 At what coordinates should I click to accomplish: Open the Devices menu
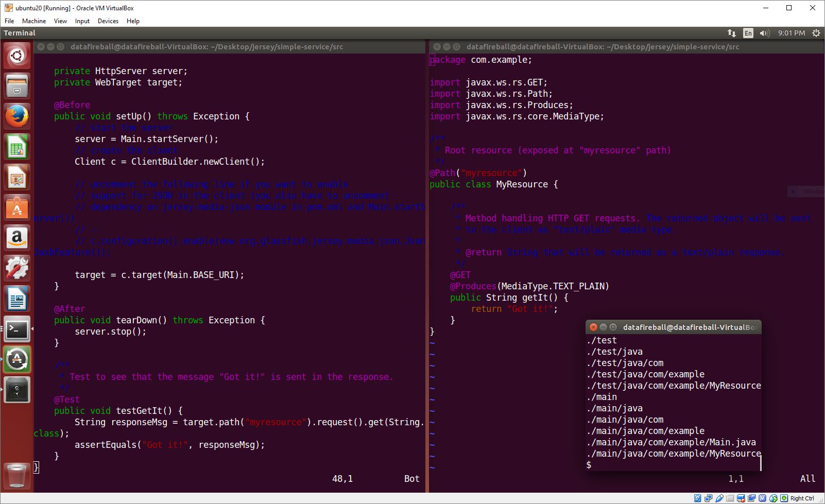click(108, 21)
